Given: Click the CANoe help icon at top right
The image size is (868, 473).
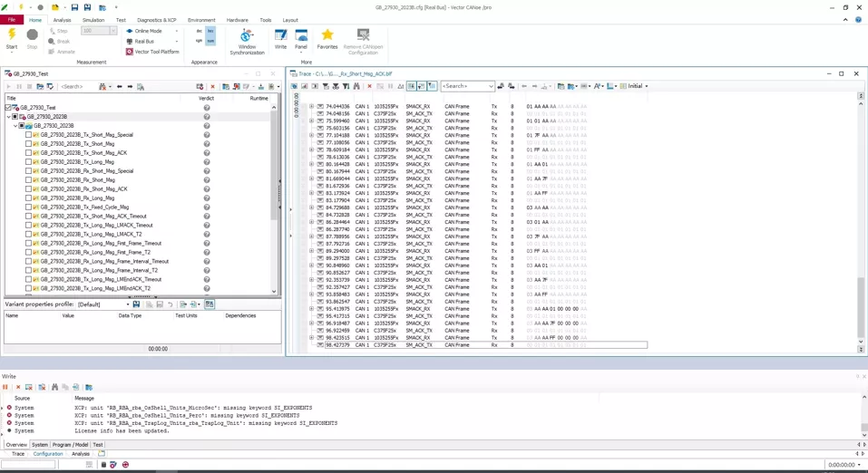Looking at the screenshot, I should [859, 19].
